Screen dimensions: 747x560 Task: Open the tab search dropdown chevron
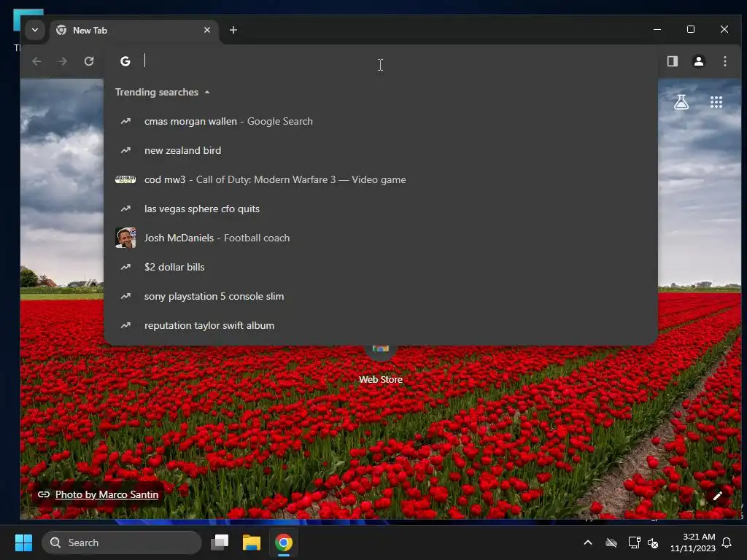35,30
